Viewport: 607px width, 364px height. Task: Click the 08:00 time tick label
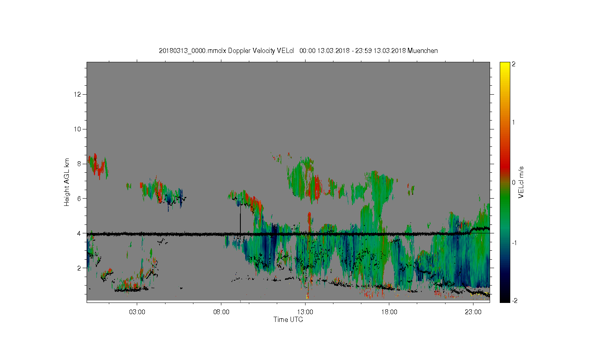(221, 312)
